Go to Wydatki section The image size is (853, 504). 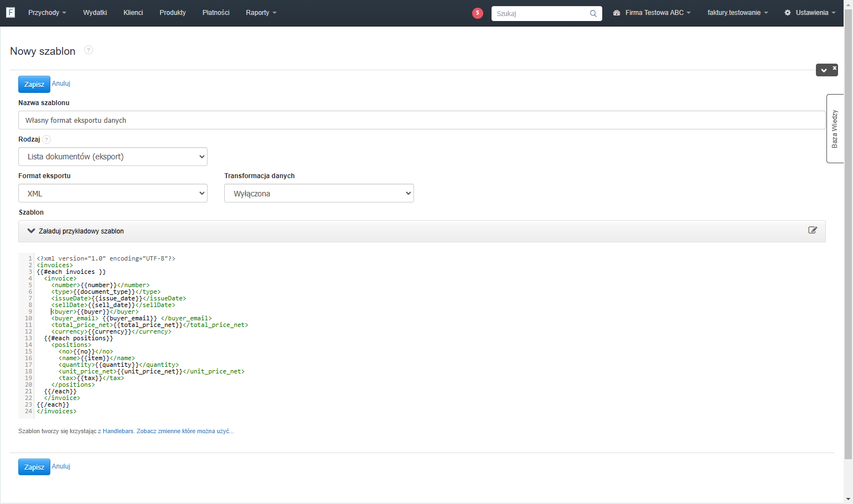(95, 13)
